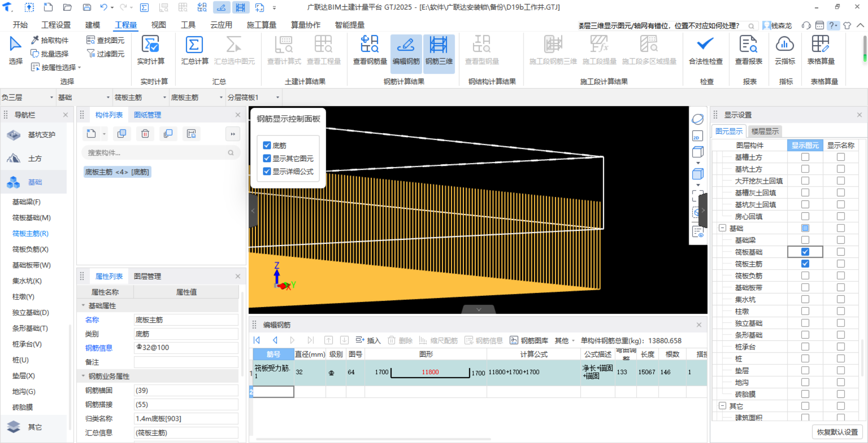Viewport: 868px width, 443px height.
Task: Uncheck 显示详细公式 checkbox
Action: point(267,172)
